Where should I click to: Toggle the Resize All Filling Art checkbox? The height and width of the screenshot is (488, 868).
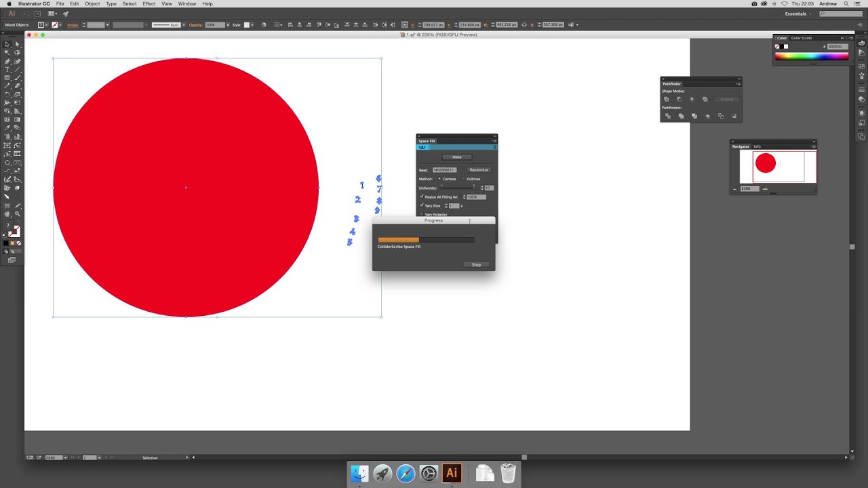tap(421, 197)
